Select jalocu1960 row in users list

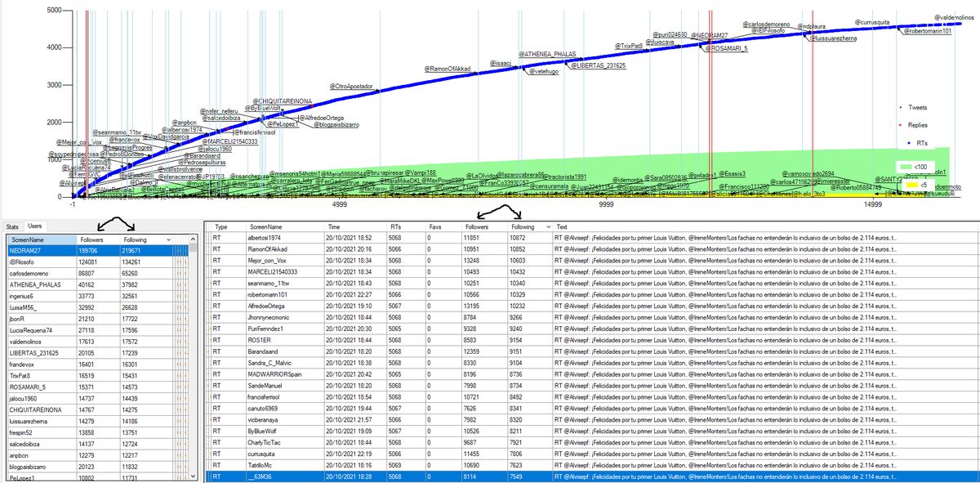tap(98, 398)
